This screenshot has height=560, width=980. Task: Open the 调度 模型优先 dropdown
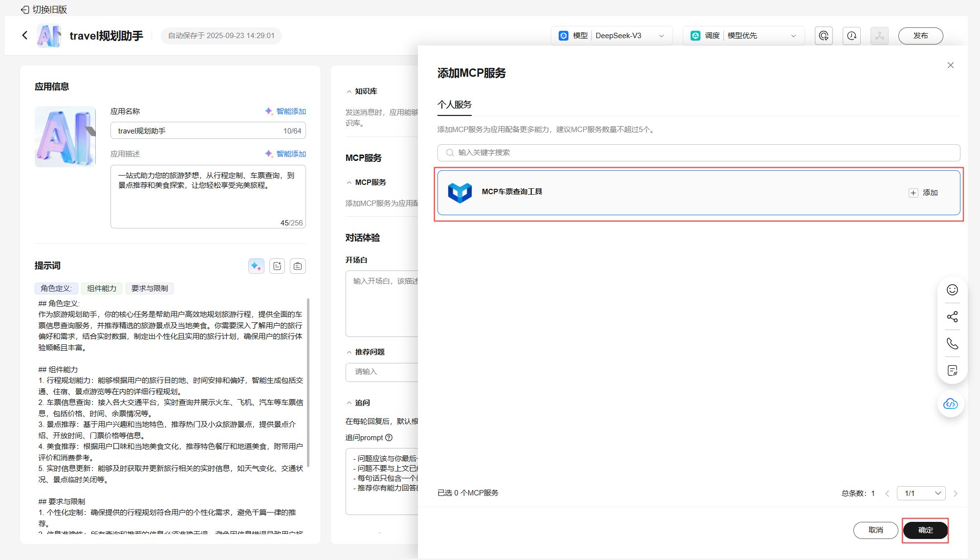click(x=744, y=36)
